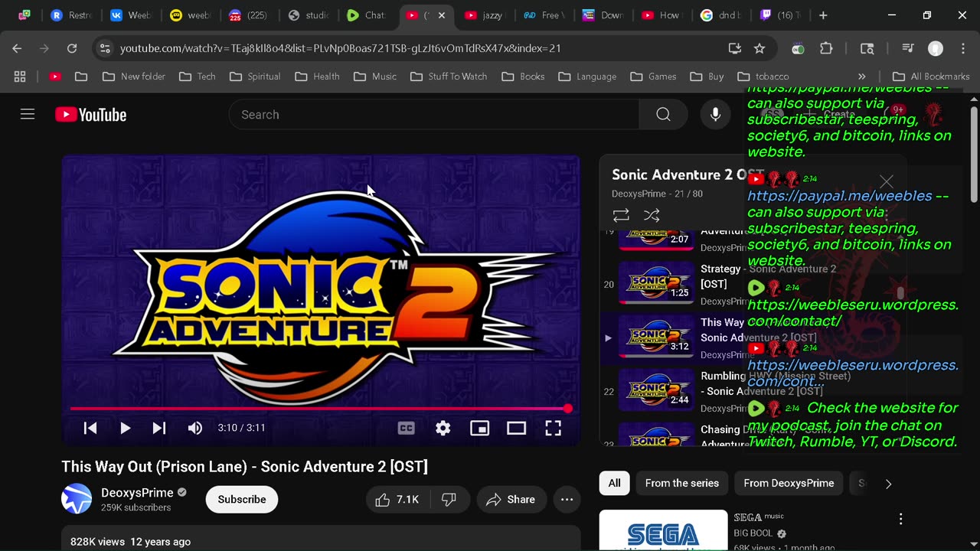The width and height of the screenshot is (980, 551).
Task: Go back in browser
Action: tap(17, 48)
